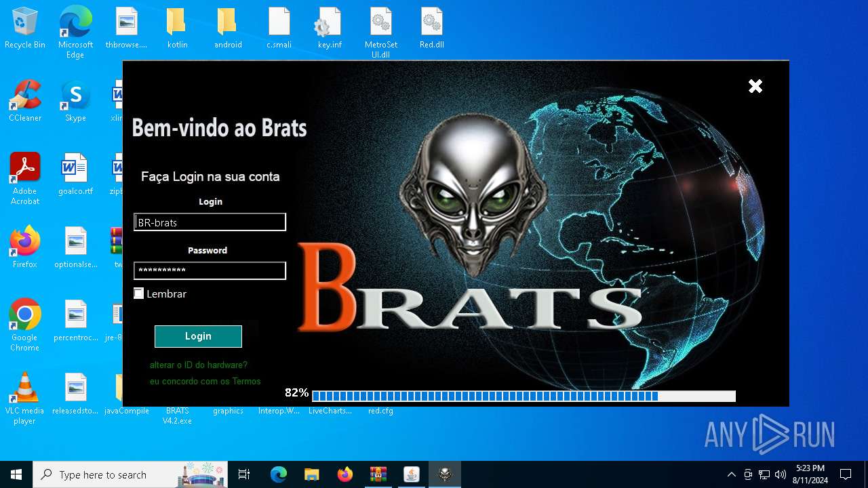Select MetroSetUI.dll file icon
This screenshot has width=868, height=488.
coord(380,33)
